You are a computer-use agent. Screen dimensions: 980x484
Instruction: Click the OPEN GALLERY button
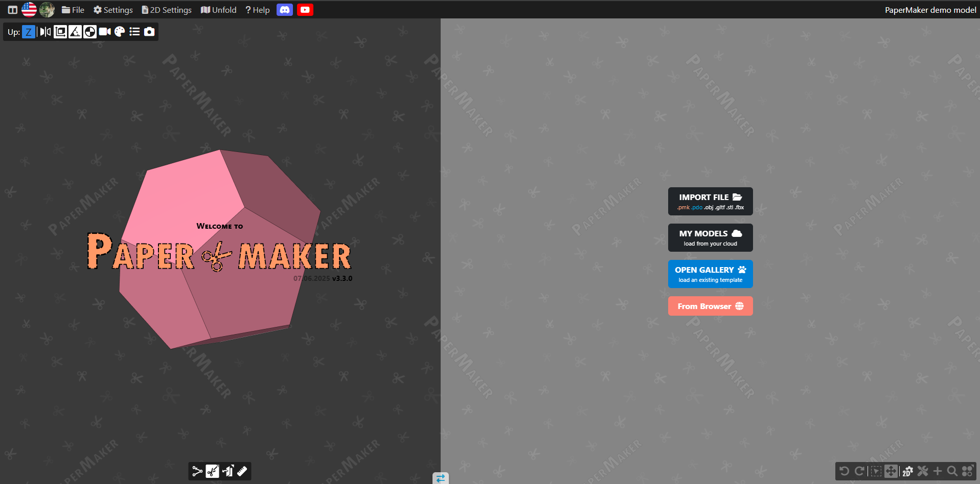tap(711, 274)
